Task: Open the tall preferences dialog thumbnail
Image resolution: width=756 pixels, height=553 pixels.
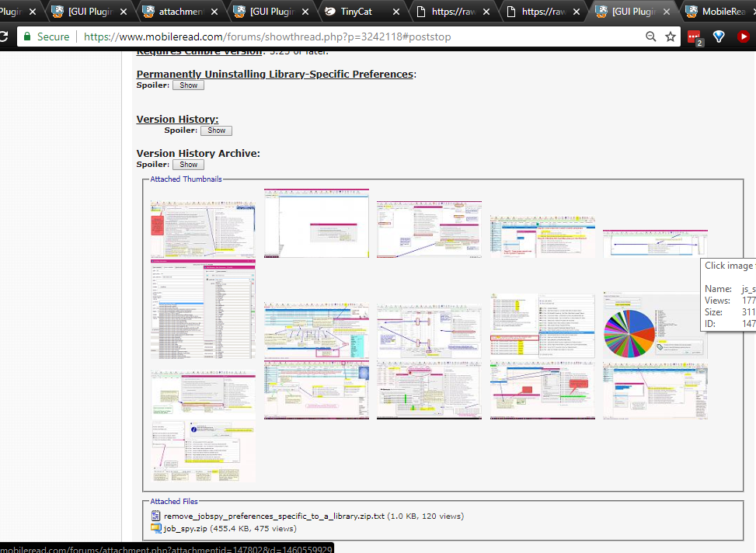Action: 203,309
